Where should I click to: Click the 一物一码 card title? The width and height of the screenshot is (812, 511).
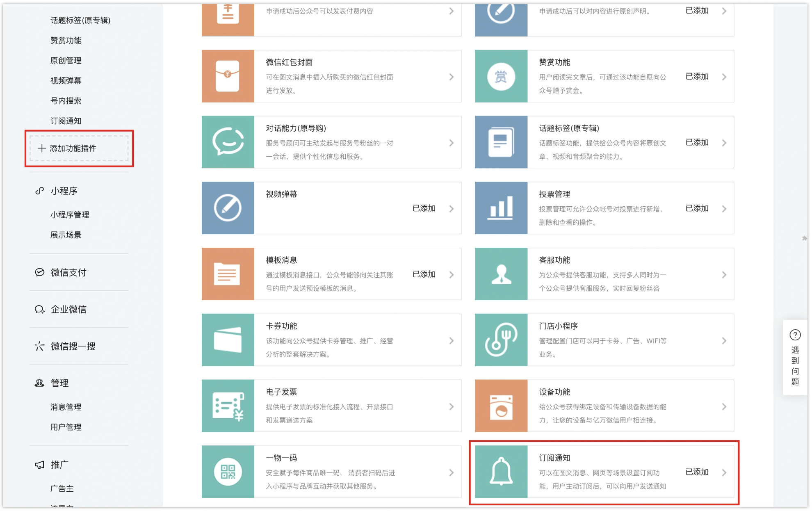coord(281,458)
